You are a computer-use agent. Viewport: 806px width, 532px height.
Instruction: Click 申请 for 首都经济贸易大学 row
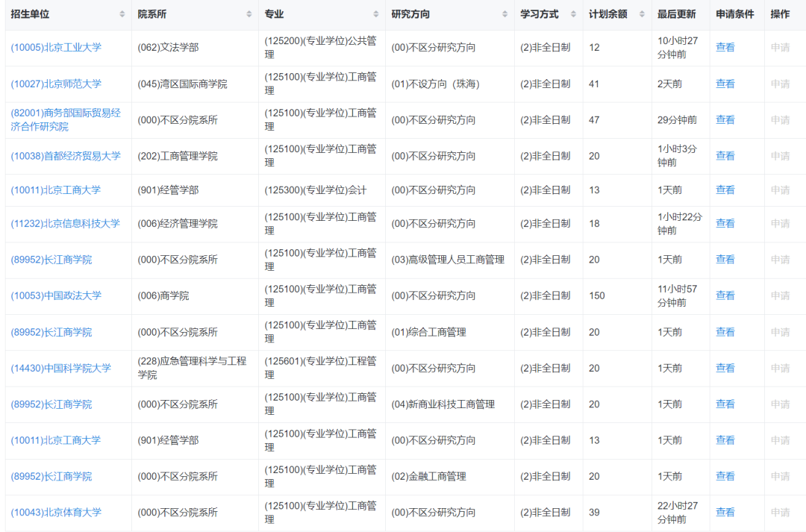click(x=781, y=156)
